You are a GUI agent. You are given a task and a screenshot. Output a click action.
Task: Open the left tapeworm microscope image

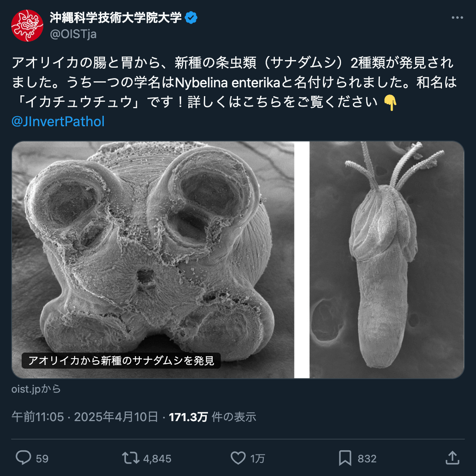coord(153,260)
